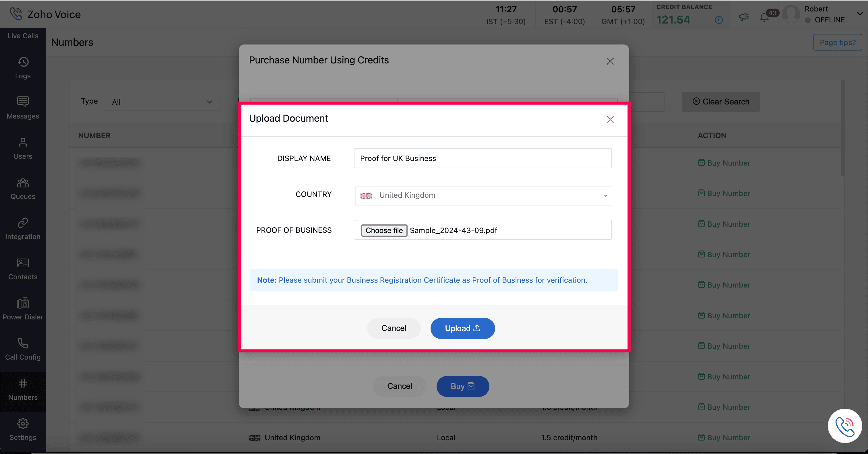Click the add credit plus icon
The height and width of the screenshot is (454, 868).
tap(718, 20)
